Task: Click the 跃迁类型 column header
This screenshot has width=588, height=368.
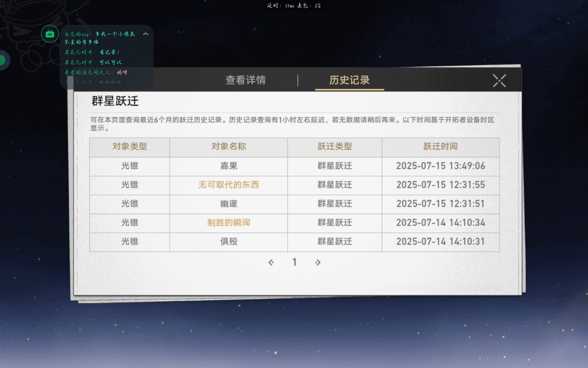Action: tap(334, 147)
